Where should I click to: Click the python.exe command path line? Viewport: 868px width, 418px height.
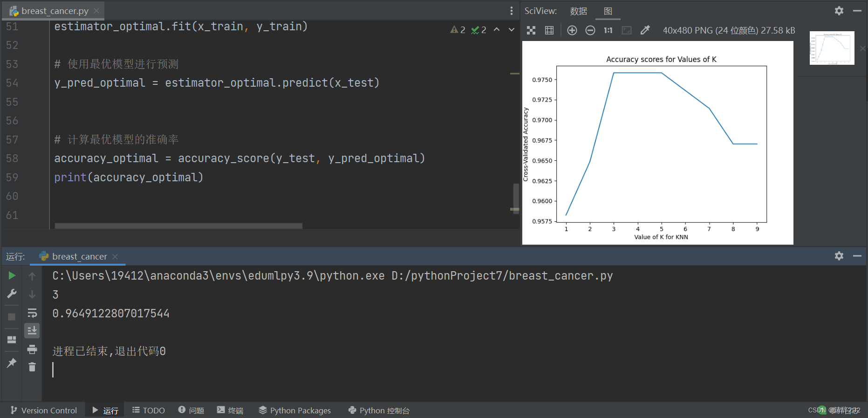333,276
